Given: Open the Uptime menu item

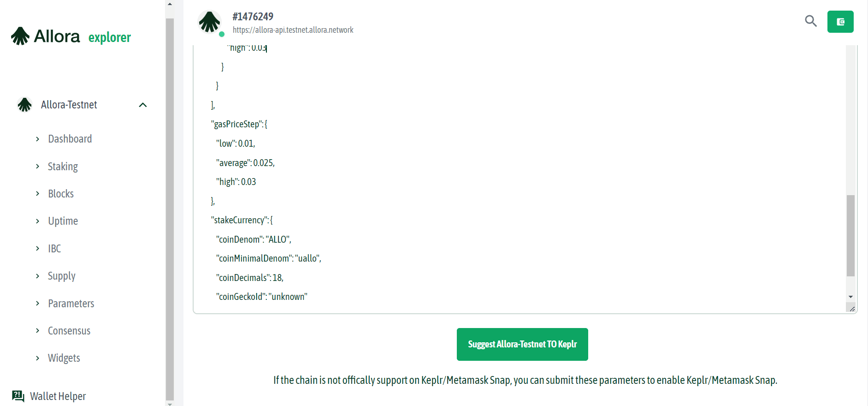Looking at the screenshot, I should tap(63, 221).
